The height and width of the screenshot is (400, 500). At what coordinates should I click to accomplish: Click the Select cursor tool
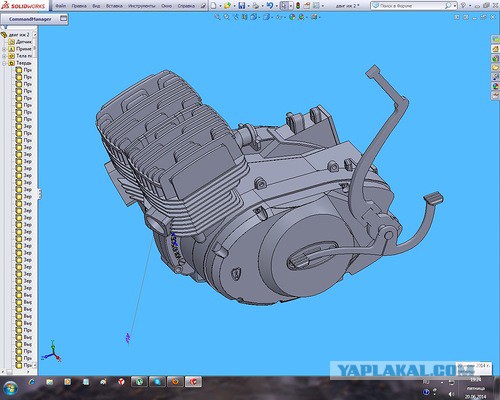coord(284,6)
